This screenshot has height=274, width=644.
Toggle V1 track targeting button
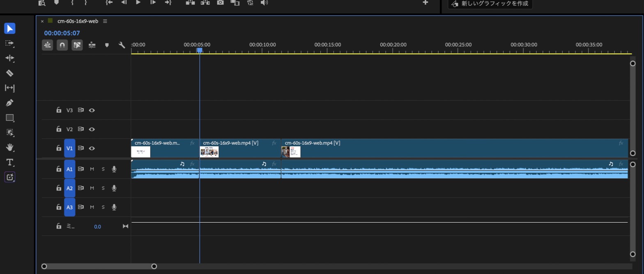point(70,148)
